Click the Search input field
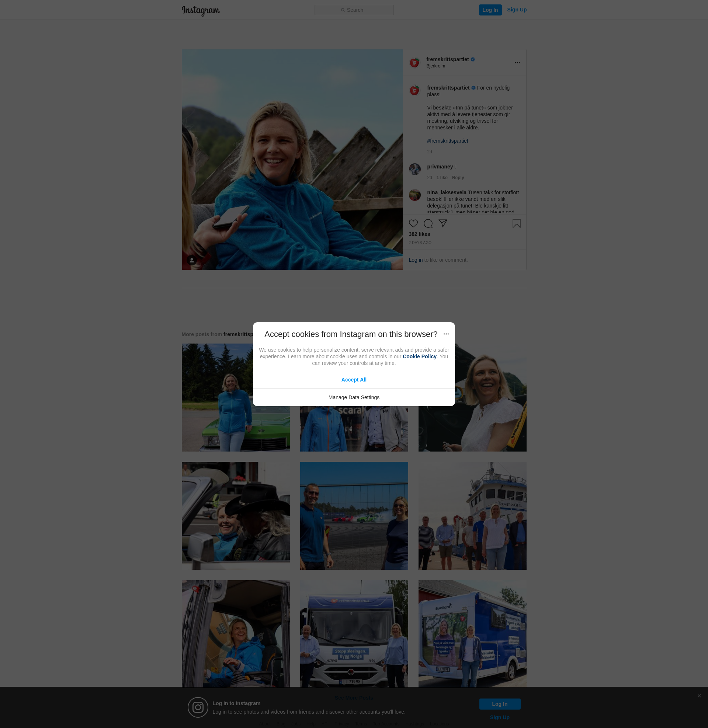Viewport: 708px width, 728px height. click(x=354, y=10)
